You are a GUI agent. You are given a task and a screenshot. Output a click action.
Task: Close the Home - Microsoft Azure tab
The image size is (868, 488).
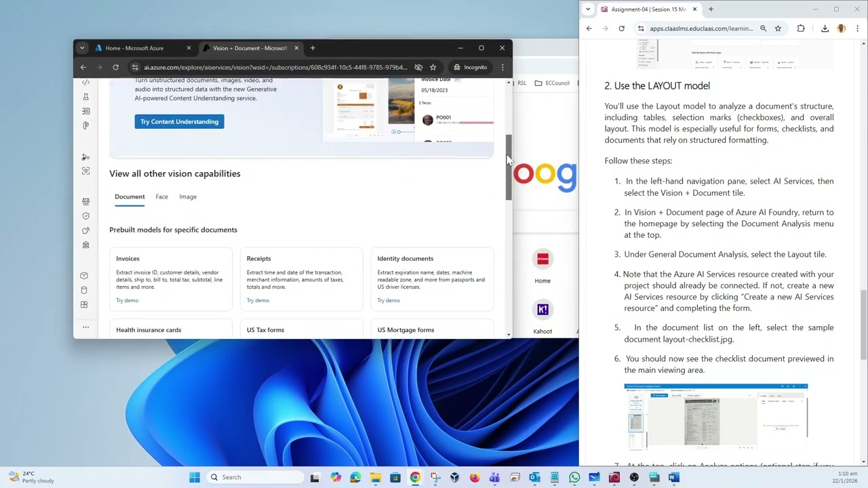pos(189,48)
